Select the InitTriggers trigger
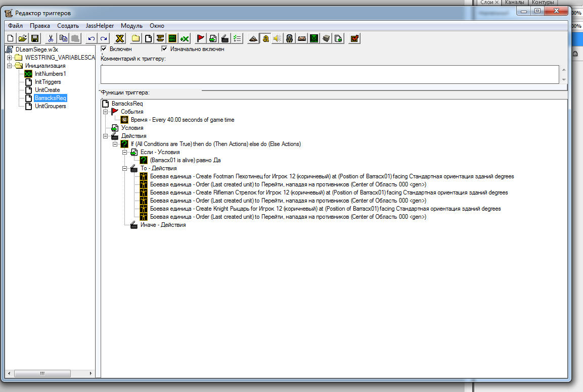The height and width of the screenshot is (392, 583). [48, 82]
